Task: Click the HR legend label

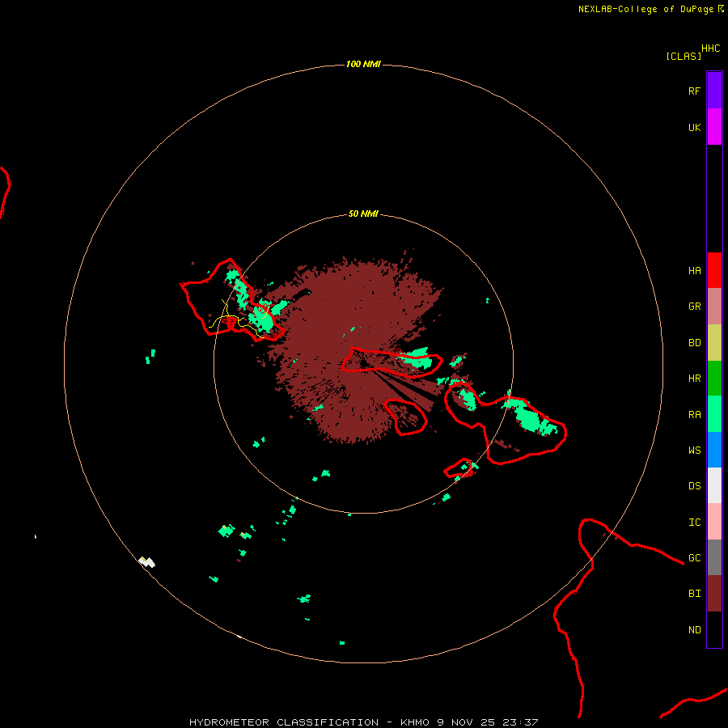Action: [695, 379]
